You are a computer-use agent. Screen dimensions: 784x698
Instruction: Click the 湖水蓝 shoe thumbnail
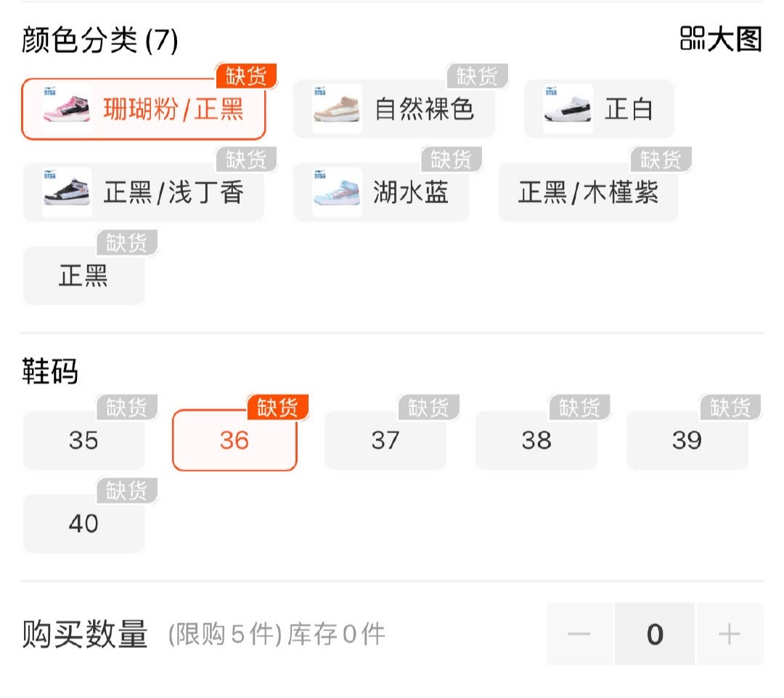(338, 192)
